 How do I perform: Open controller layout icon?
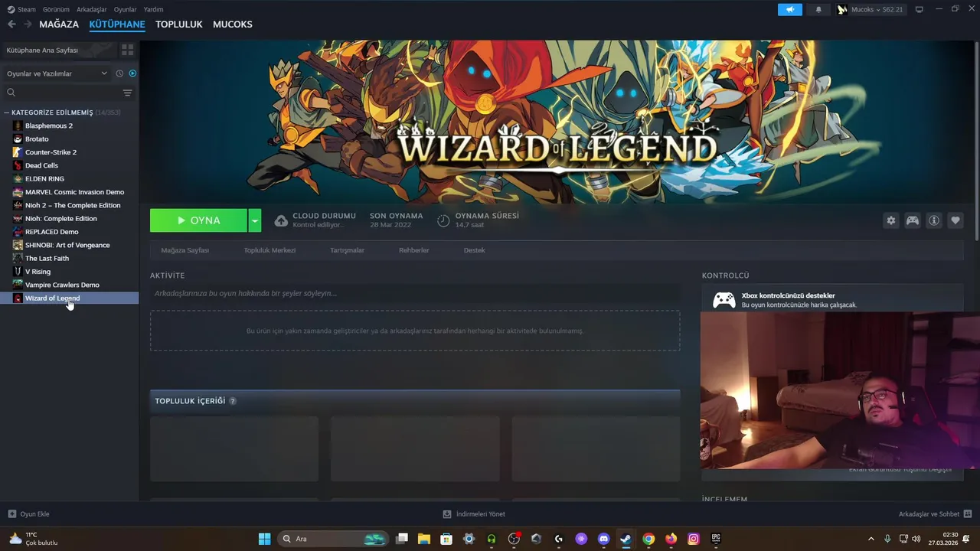[913, 220]
